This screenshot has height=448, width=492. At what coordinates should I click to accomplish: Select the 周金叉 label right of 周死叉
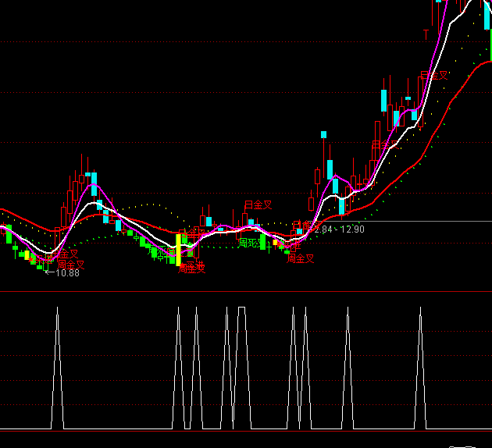(300, 258)
